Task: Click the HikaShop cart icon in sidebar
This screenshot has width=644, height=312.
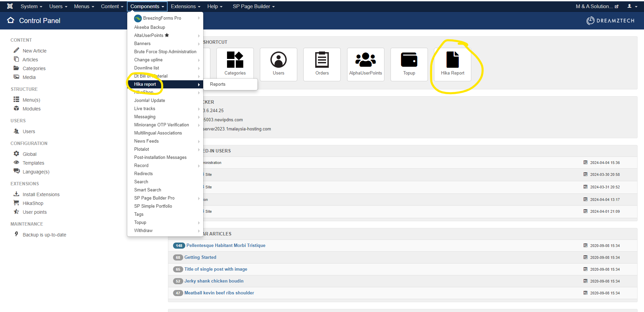Action: pos(16,203)
